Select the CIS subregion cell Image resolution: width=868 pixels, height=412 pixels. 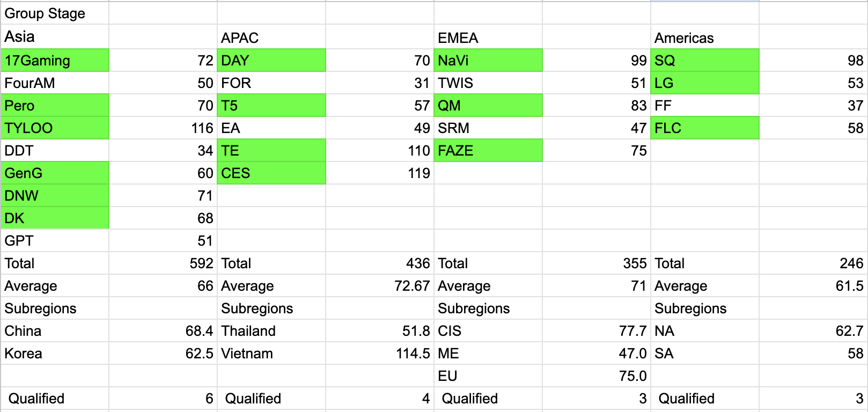coord(488,331)
